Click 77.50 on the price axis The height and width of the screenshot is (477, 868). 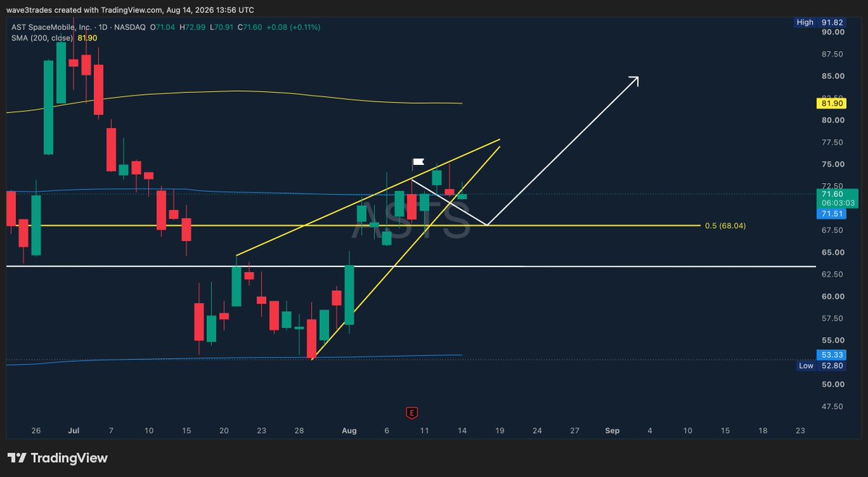coord(833,143)
